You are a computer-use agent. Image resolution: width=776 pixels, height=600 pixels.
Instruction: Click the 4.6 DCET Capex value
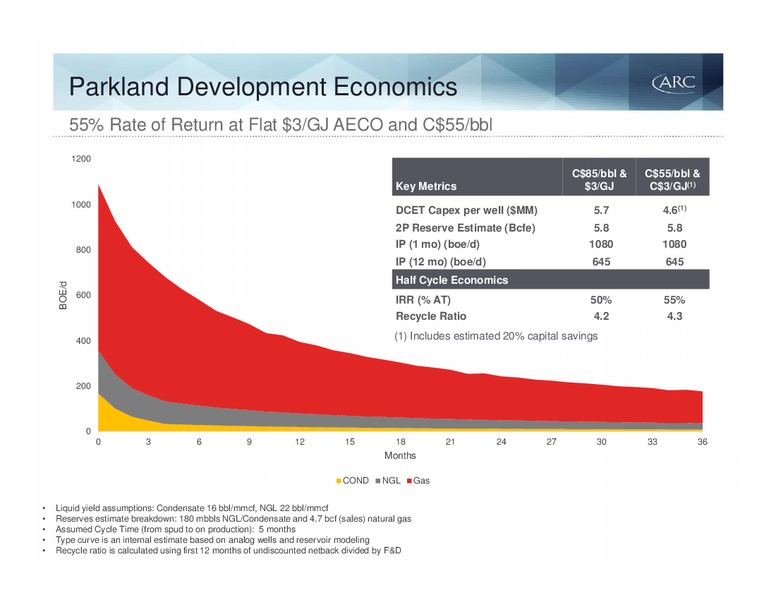pyautogui.click(x=674, y=210)
